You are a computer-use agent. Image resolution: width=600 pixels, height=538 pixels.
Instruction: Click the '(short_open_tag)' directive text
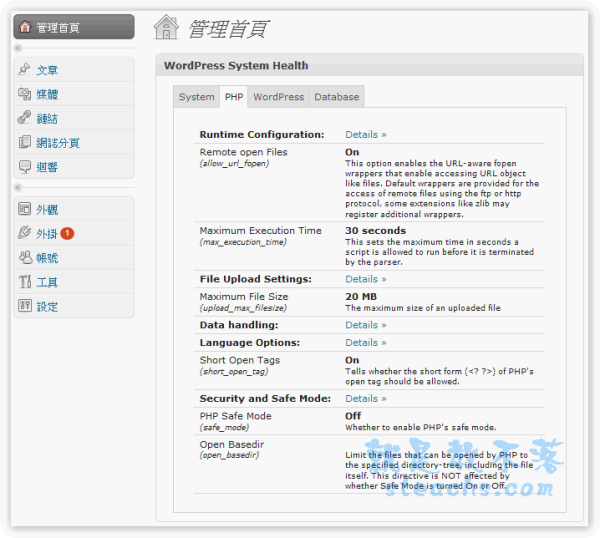tap(234, 372)
